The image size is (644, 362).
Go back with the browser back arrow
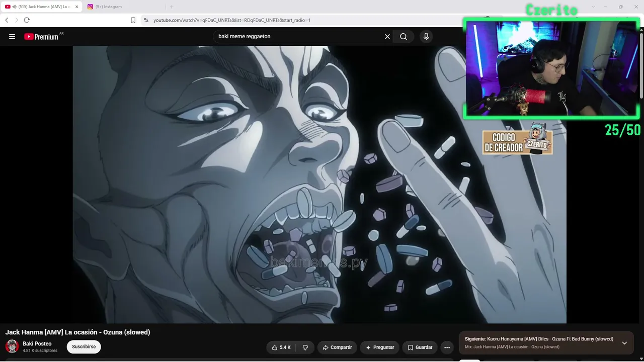coord(7,20)
